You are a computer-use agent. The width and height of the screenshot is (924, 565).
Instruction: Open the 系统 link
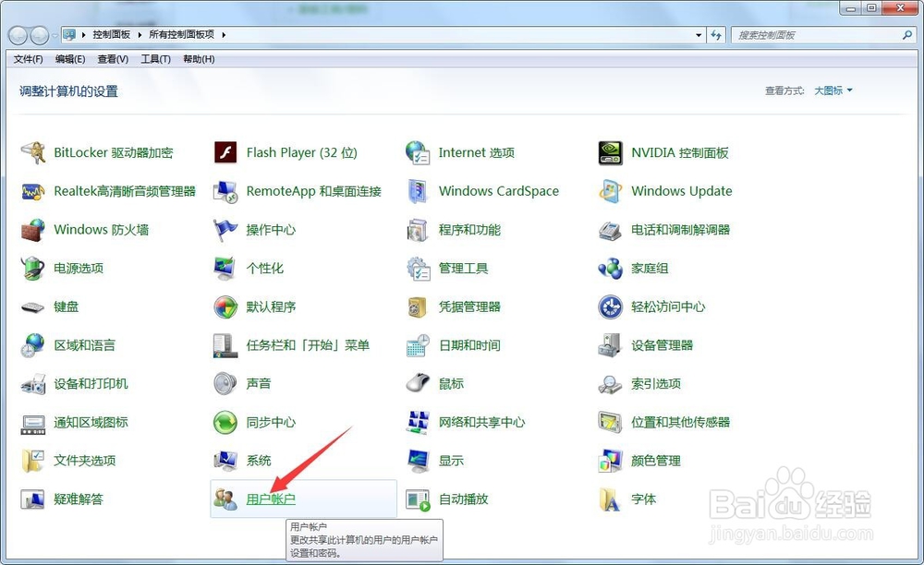259,461
